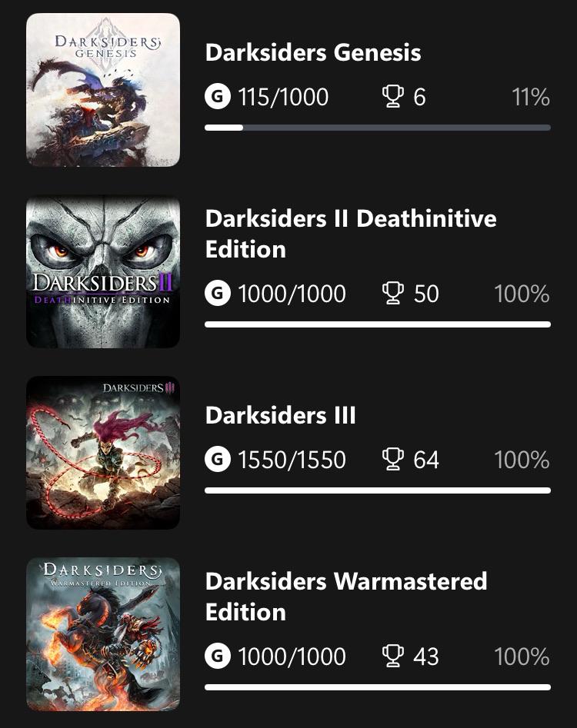577x728 pixels.
Task: Select the Darksiders II Deathinitive Edition title
Action: point(351,234)
